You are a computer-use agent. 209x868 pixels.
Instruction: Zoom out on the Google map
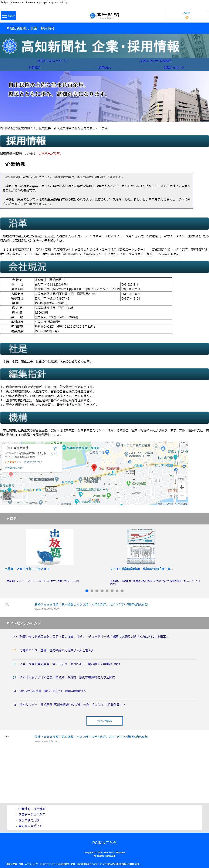(182, 496)
